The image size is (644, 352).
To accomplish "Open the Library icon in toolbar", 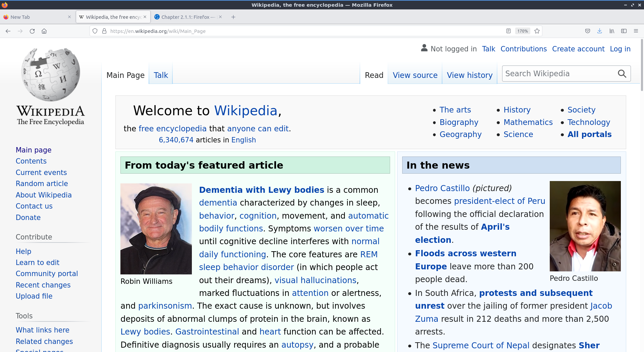I will 612,31.
